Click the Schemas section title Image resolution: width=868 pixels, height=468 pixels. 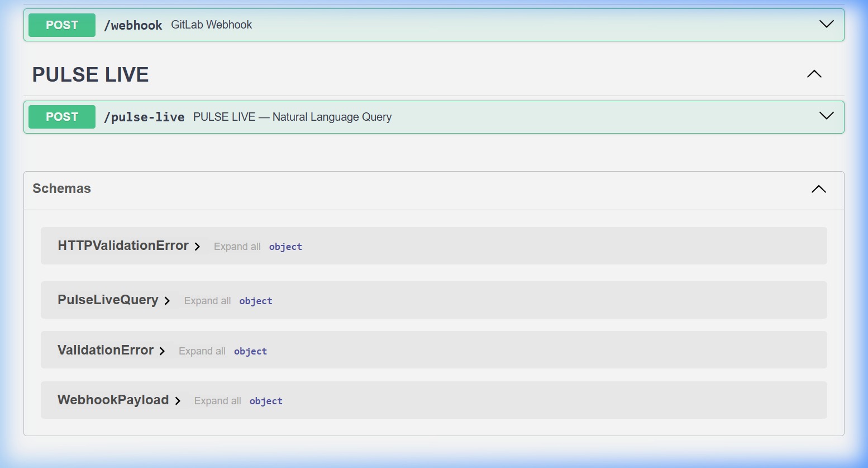(x=61, y=188)
